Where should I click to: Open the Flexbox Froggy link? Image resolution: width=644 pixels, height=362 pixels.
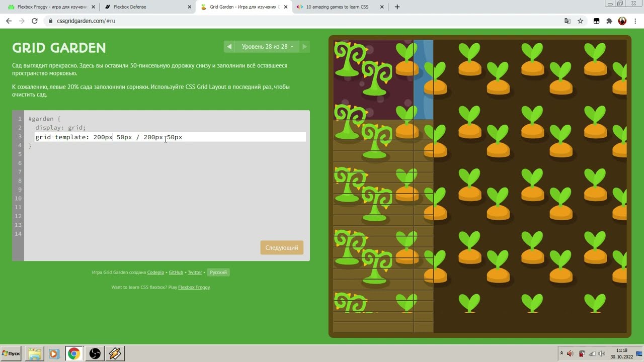pos(194,288)
